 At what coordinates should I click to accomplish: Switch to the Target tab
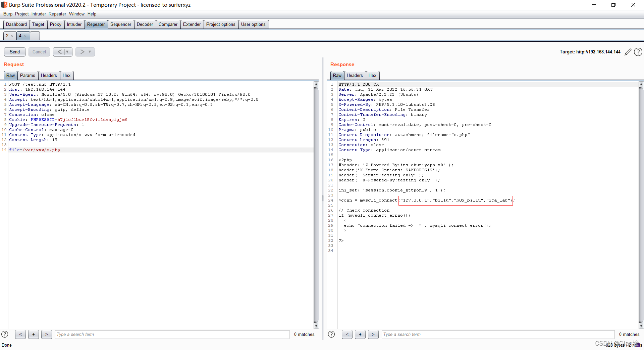coord(38,24)
